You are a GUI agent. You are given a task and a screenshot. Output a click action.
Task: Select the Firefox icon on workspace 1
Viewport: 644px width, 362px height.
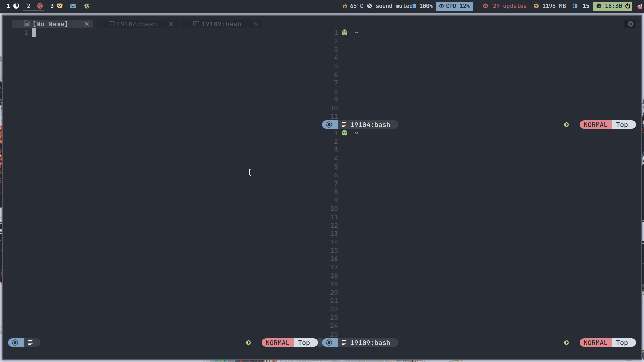[x=16, y=6]
